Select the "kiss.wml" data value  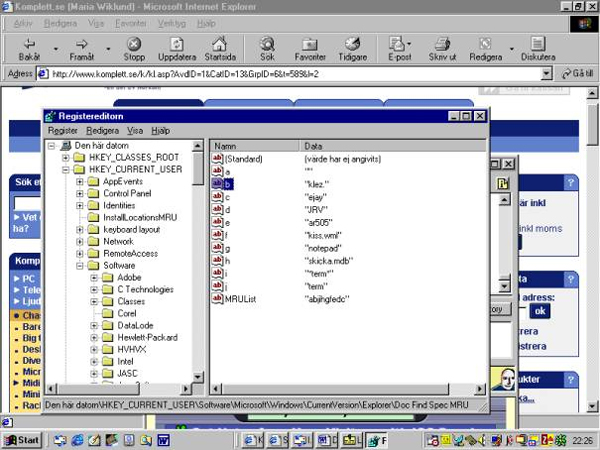pyautogui.click(x=323, y=235)
